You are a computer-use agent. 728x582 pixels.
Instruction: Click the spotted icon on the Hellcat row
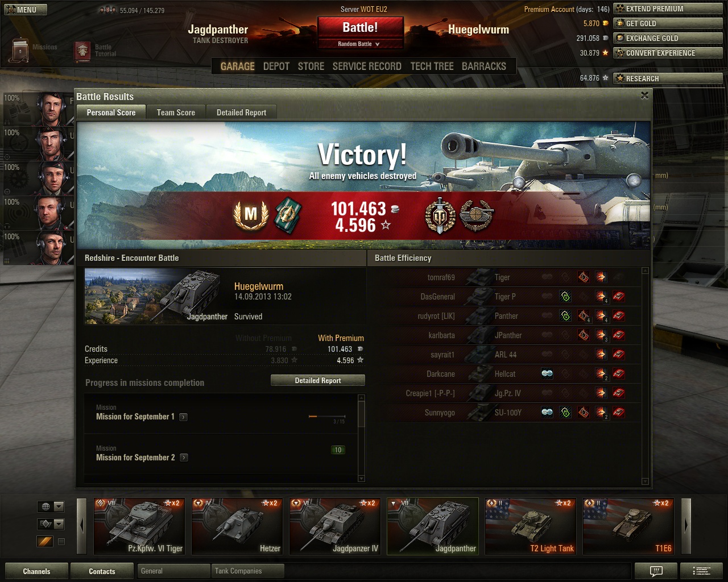coord(547,374)
